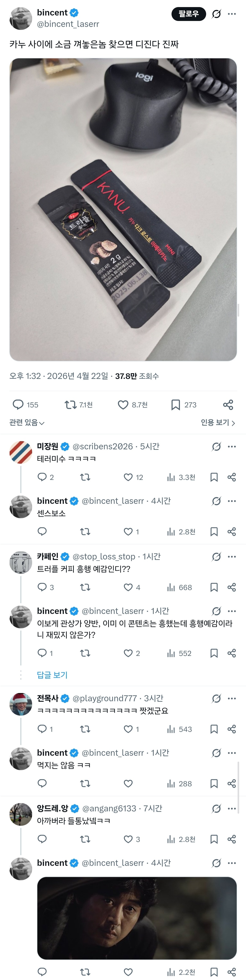Click the page scrollbar on right edge
This screenshot has width=246, height=980.
click(238, 310)
